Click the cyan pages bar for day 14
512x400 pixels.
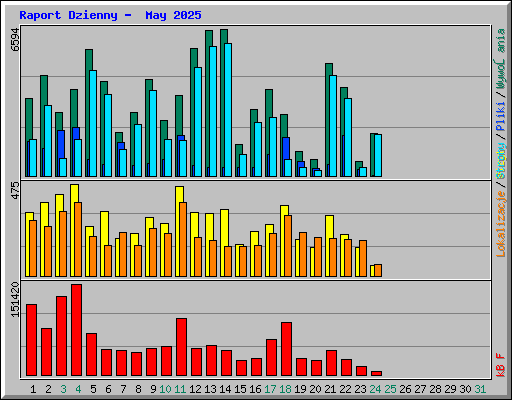point(228,110)
